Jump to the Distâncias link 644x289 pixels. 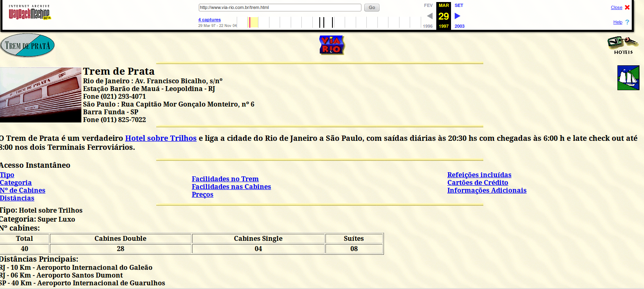coord(17,198)
